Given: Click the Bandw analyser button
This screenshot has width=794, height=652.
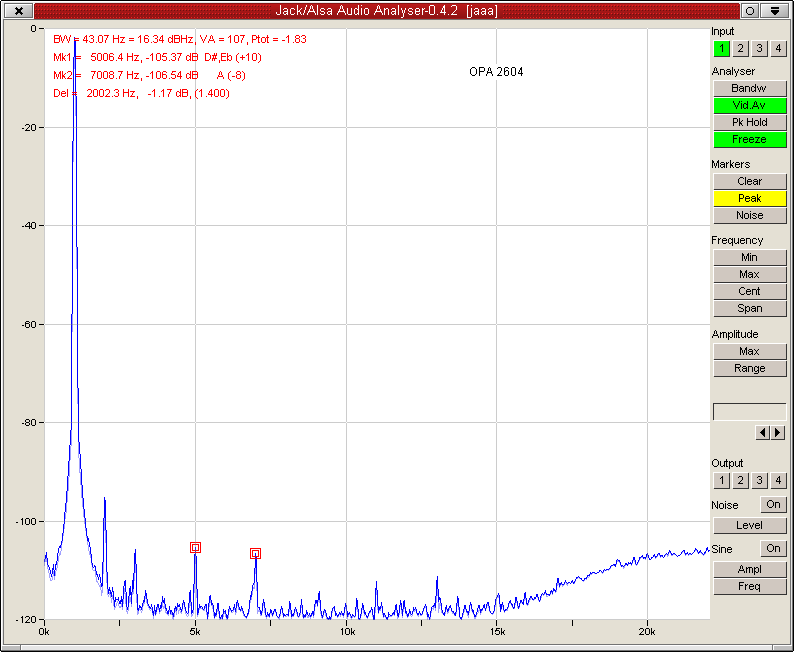Looking at the screenshot, I should (x=749, y=88).
